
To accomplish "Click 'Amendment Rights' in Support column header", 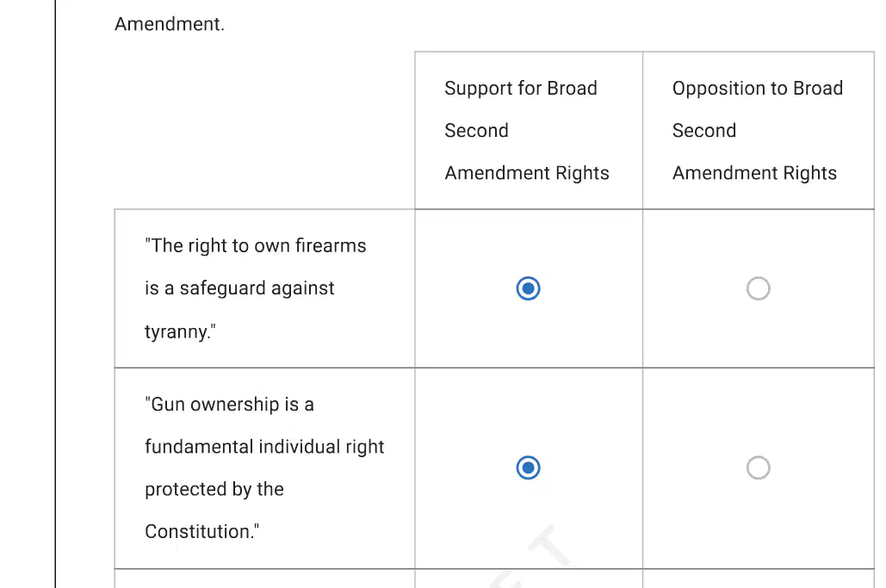I will coord(527,173).
